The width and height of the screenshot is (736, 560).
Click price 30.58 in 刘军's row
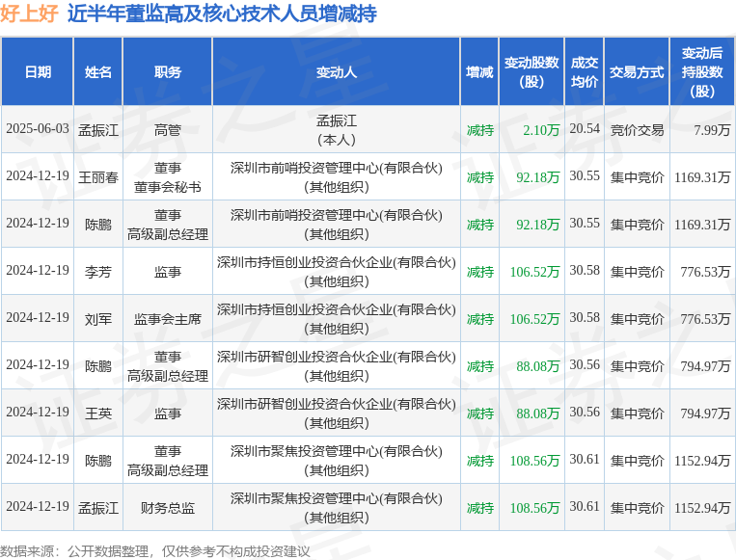coord(585,317)
